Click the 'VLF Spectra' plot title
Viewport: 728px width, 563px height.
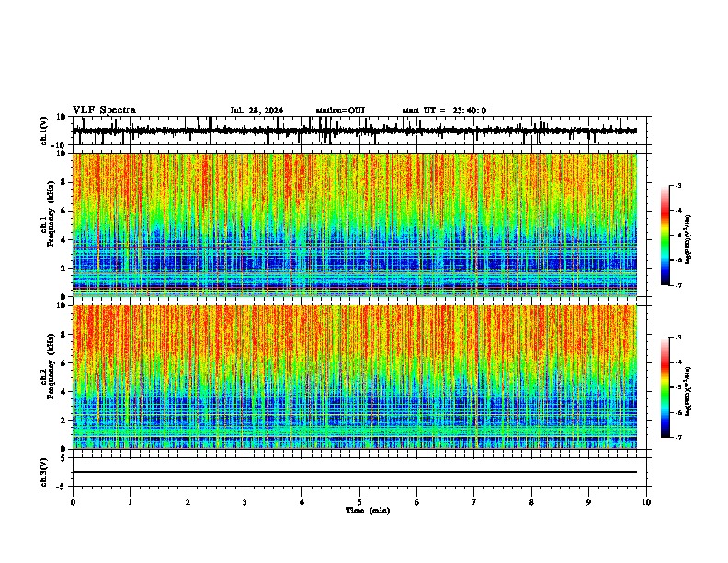tap(104, 110)
